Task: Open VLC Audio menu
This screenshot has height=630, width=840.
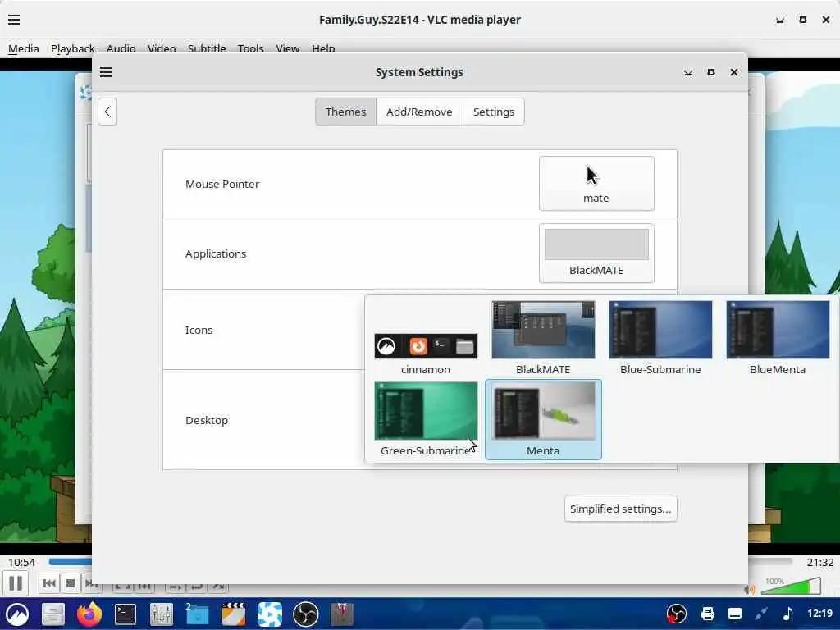Action: click(121, 48)
